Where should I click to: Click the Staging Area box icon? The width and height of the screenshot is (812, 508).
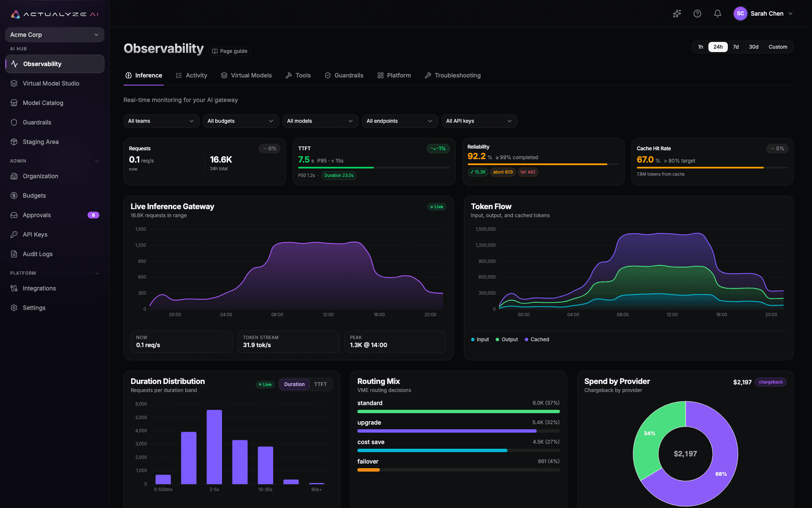pos(14,142)
